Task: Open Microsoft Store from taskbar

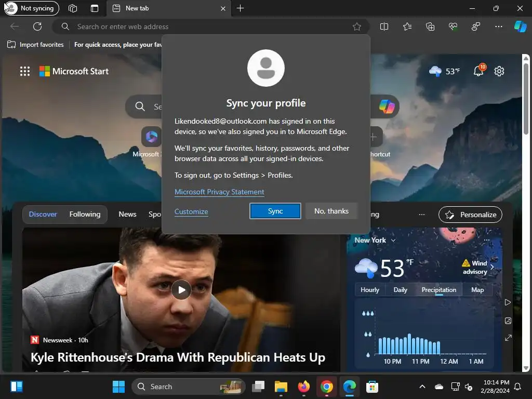Action: tap(372, 387)
